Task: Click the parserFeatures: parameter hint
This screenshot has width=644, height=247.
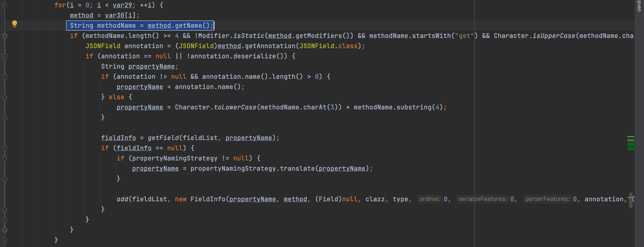Action: pos(547,199)
